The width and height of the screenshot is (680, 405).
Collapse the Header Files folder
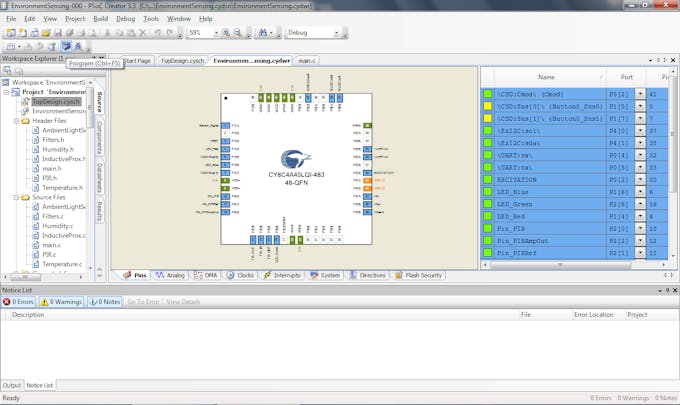(x=18, y=120)
